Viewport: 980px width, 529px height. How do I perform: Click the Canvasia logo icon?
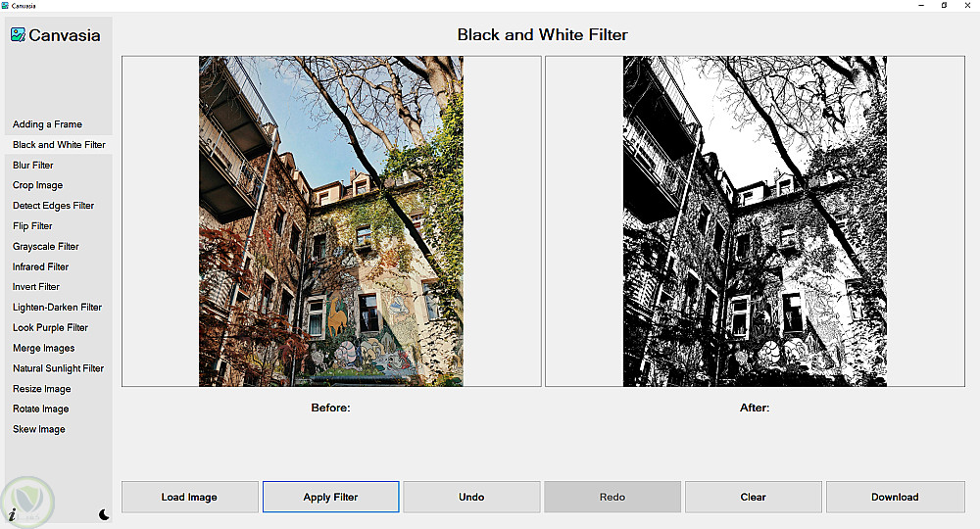coord(18,35)
